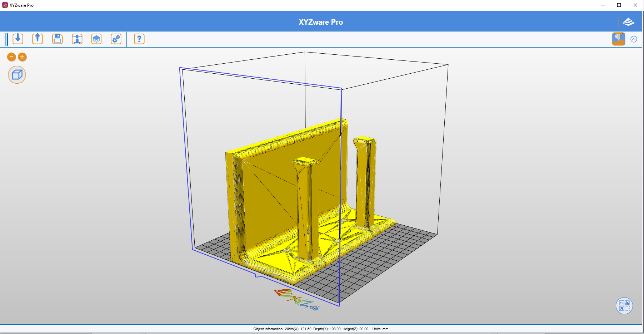Click the Height(Z): 90.00 status text
This screenshot has height=334, width=644.
pyautogui.click(x=355, y=329)
